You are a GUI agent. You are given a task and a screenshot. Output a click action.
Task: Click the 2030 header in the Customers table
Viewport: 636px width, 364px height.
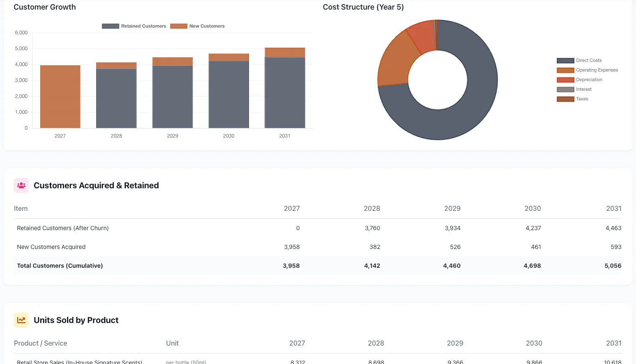pyautogui.click(x=533, y=208)
